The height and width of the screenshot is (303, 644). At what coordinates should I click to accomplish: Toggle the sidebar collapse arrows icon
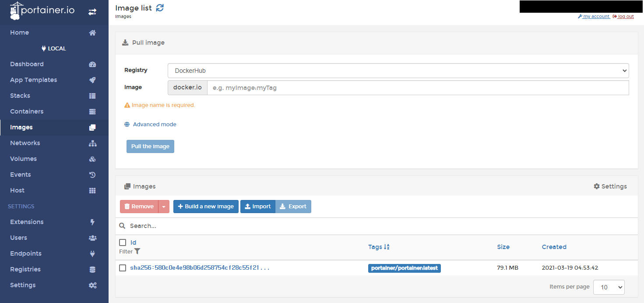point(92,12)
